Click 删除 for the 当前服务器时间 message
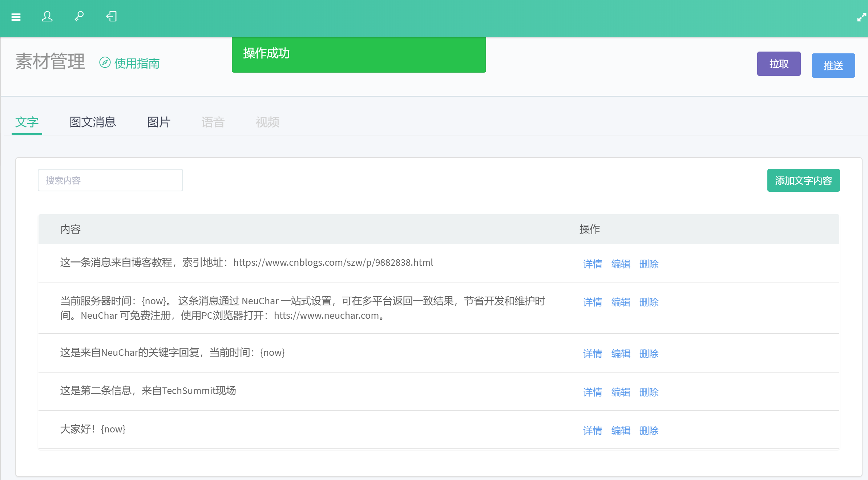Image resolution: width=868 pixels, height=480 pixels. pyautogui.click(x=649, y=302)
